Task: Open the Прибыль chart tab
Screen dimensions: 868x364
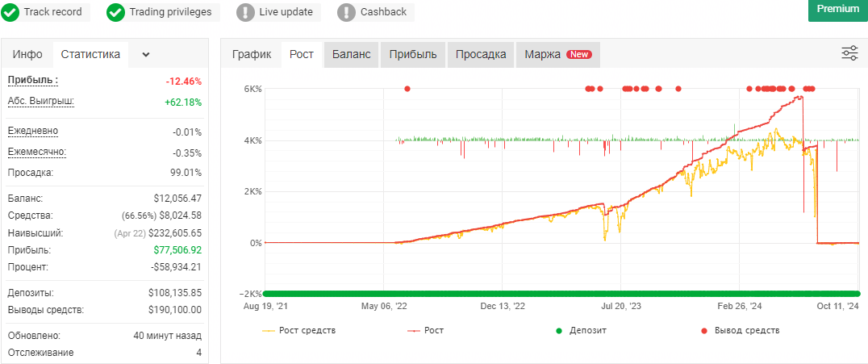Action: point(413,54)
